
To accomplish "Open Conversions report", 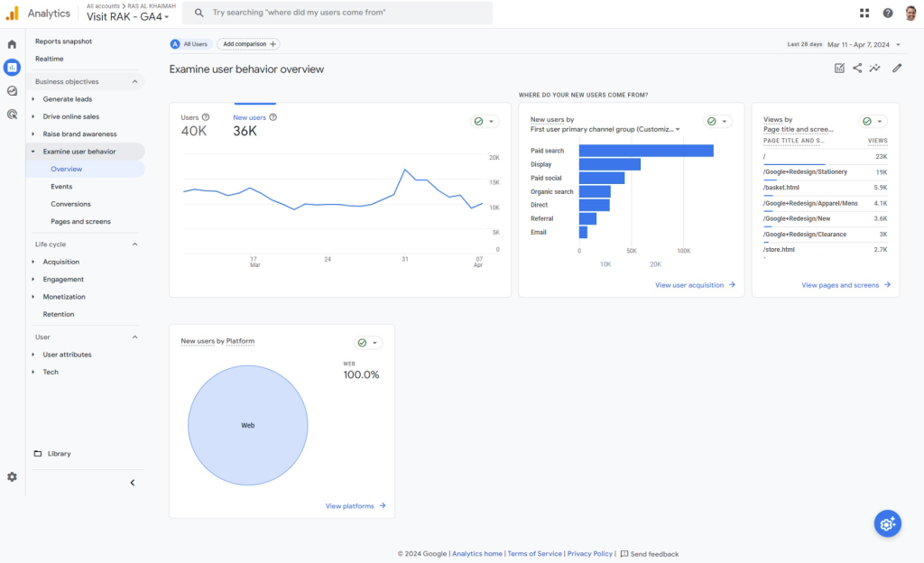I will tap(70, 204).
